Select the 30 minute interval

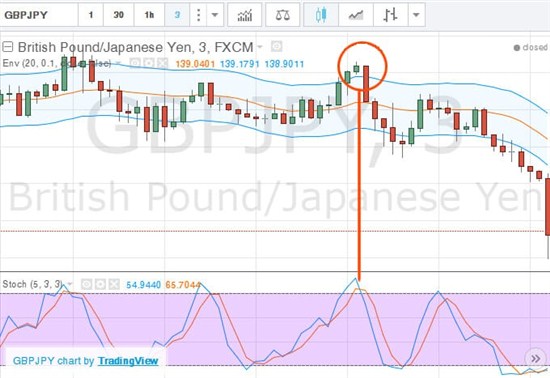tap(119, 15)
